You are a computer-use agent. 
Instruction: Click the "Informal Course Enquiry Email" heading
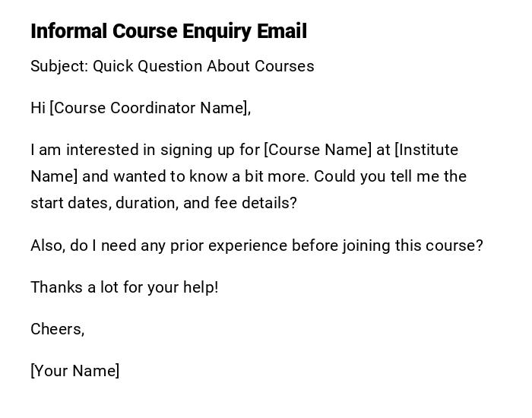[x=169, y=31]
